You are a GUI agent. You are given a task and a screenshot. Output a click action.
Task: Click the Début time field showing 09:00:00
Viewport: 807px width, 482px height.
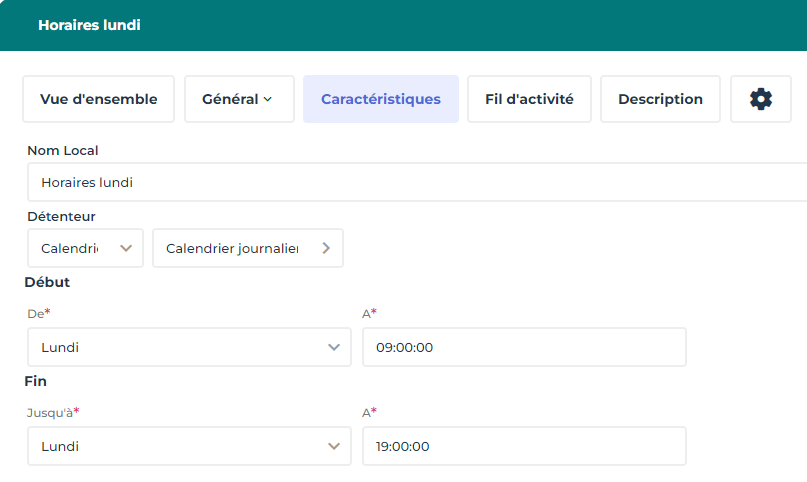(524, 348)
